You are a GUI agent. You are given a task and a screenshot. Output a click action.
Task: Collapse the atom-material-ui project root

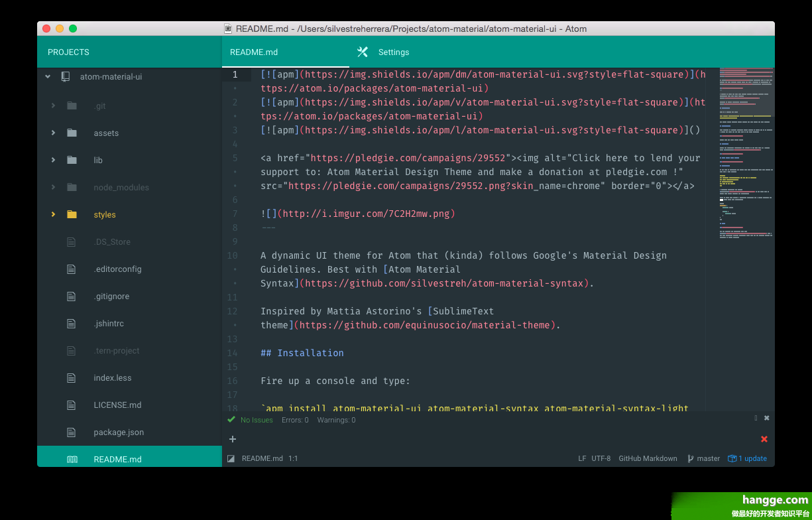click(48, 77)
